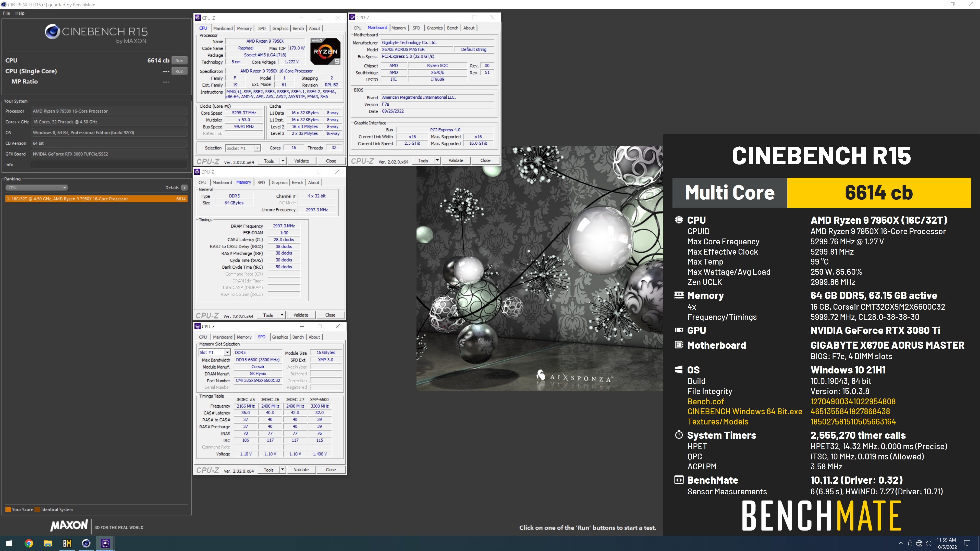Run the CPU Single Core test
The height and width of the screenshot is (551, 980).
179,71
